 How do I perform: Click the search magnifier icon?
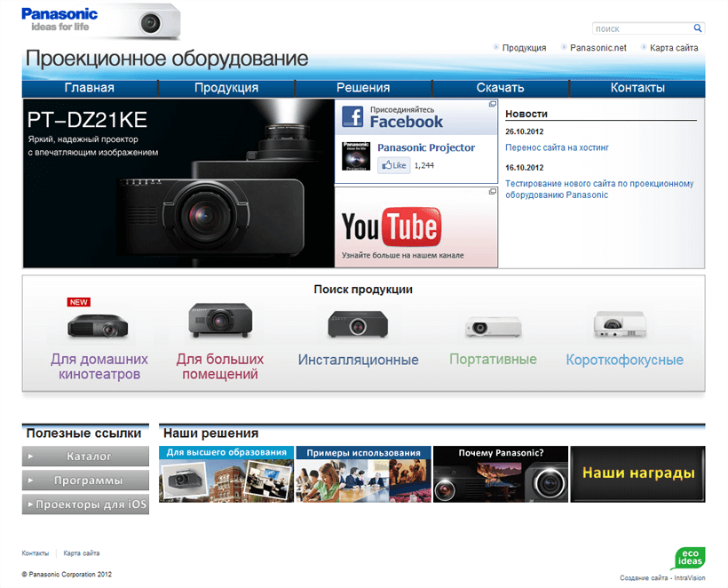tap(698, 28)
